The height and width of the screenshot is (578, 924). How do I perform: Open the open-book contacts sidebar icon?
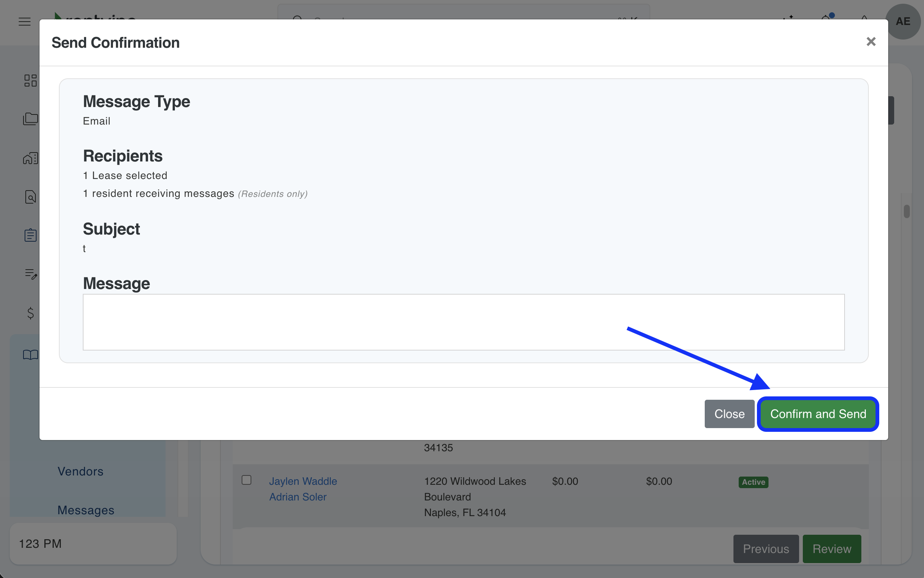tap(30, 354)
